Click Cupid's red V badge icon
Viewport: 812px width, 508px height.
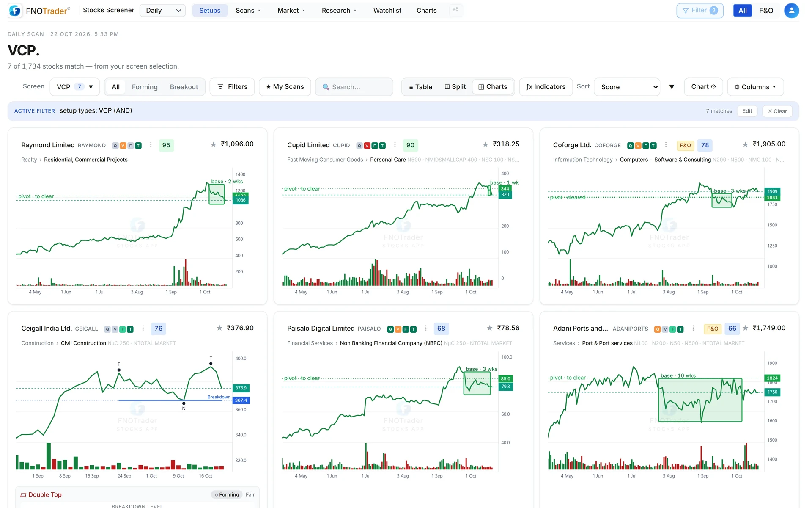[x=367, y=146]
